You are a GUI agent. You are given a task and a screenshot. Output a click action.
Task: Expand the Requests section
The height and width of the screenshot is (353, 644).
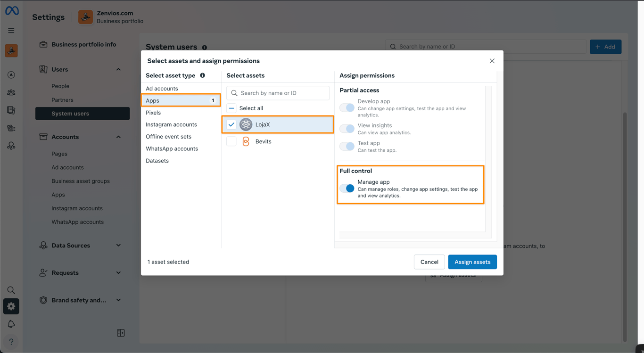tap(118, 273)
